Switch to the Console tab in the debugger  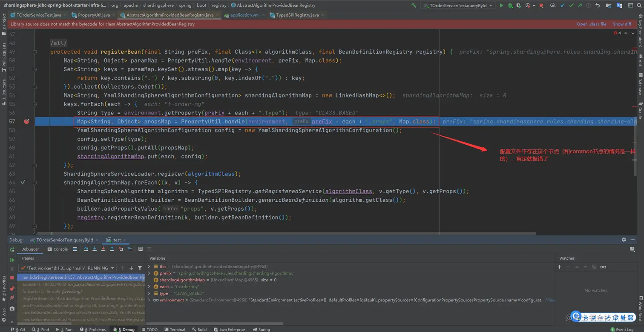coord(57,249)
